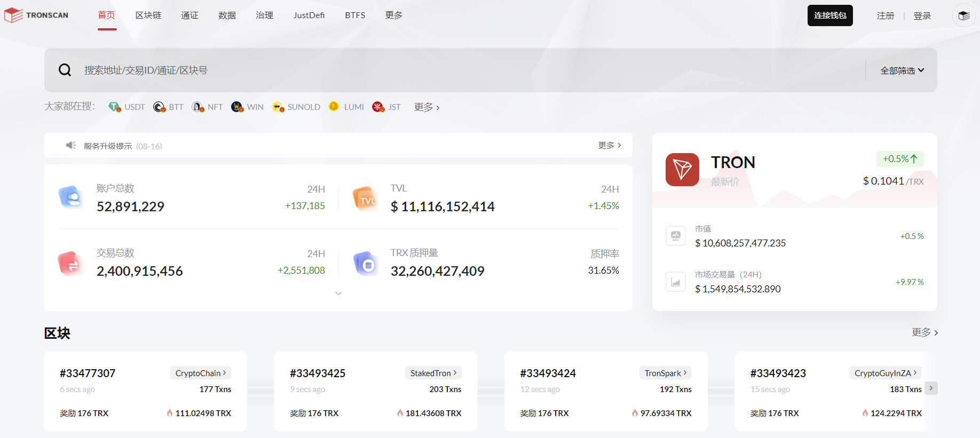
Task: Click the +0.5% price change badge
Action: 900,158
